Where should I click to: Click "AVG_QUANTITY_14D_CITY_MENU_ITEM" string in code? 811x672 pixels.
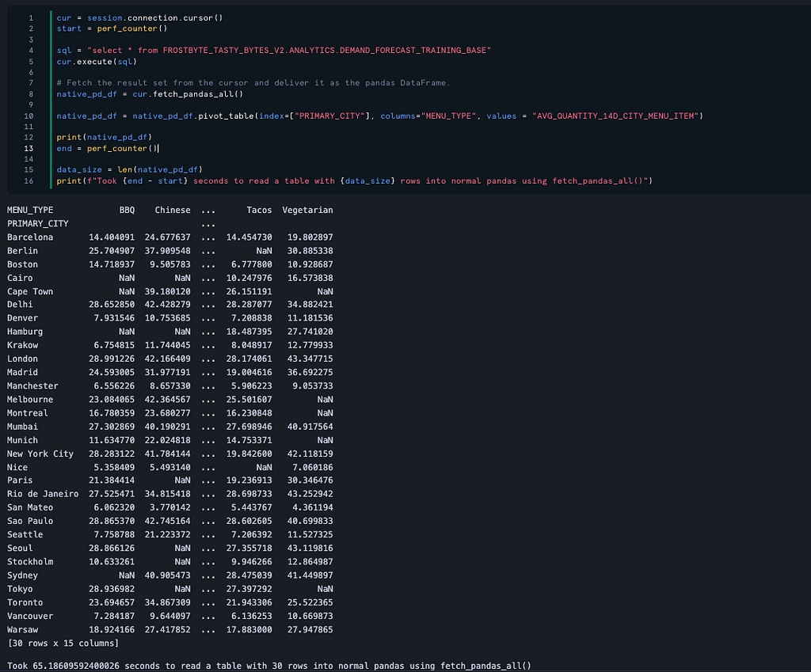[x=615, y=116]
